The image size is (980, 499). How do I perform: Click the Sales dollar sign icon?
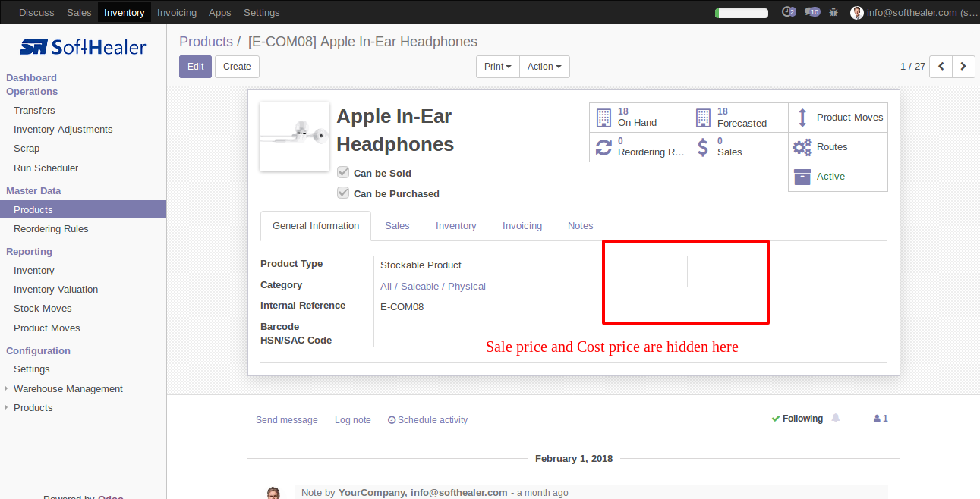tap(703, 147)
